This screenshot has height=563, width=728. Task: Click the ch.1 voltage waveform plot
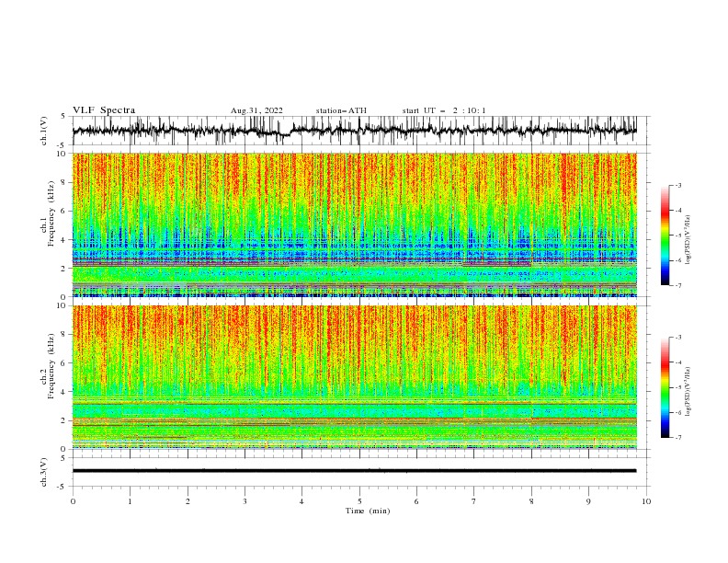point(355,131)
